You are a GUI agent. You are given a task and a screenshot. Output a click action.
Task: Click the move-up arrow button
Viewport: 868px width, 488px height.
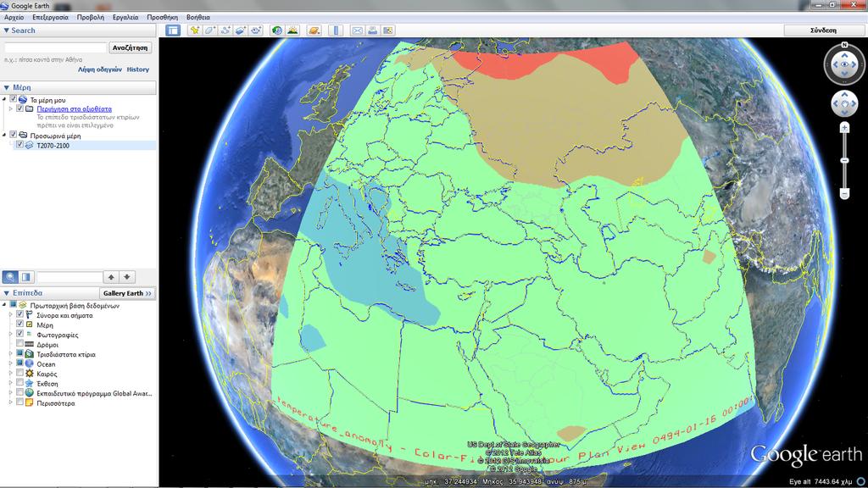point(111,277)
